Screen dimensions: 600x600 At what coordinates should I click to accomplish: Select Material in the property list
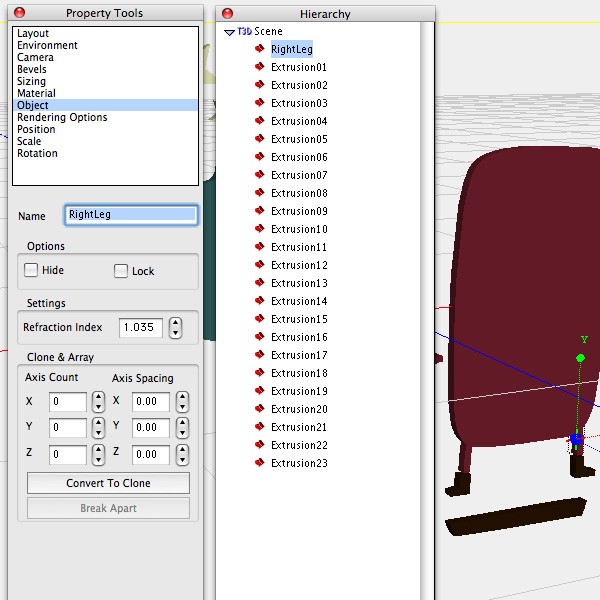36,93
